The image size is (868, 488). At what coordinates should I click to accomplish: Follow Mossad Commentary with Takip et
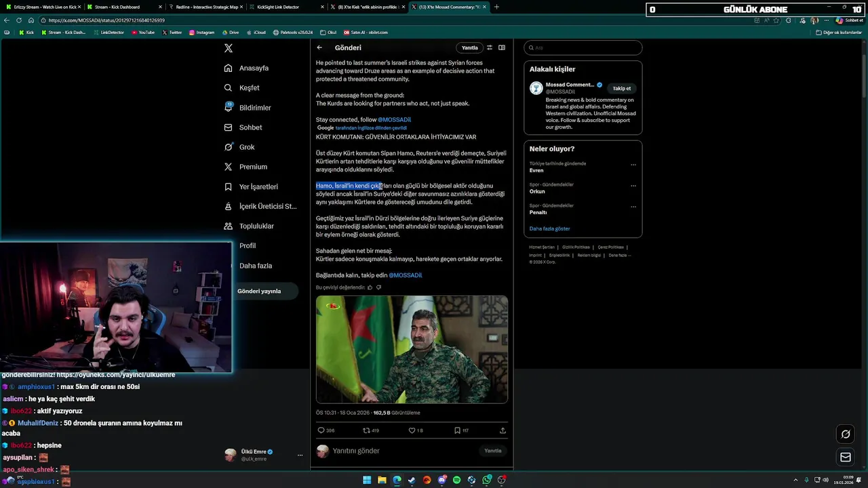tap(622, 88)
